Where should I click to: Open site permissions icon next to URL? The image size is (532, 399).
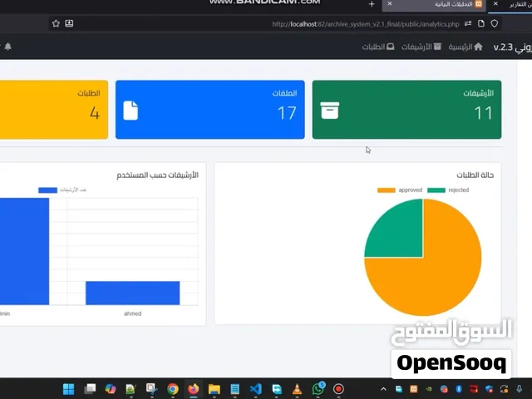pos(468,23)
